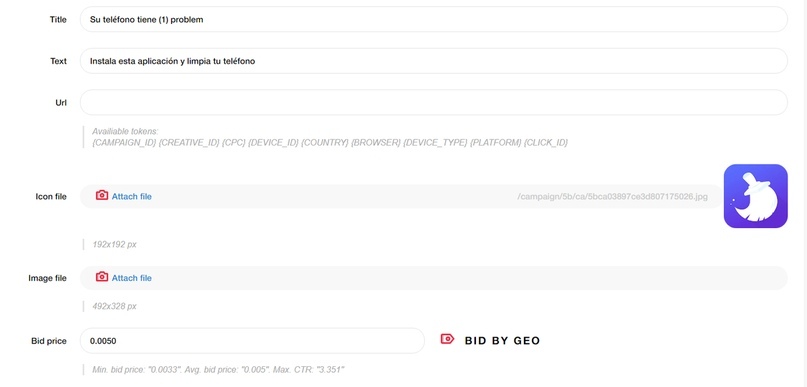Viewport: 807px width, 387px height.
Task: Open the broom app icon preview
Action: pos(756,196)
